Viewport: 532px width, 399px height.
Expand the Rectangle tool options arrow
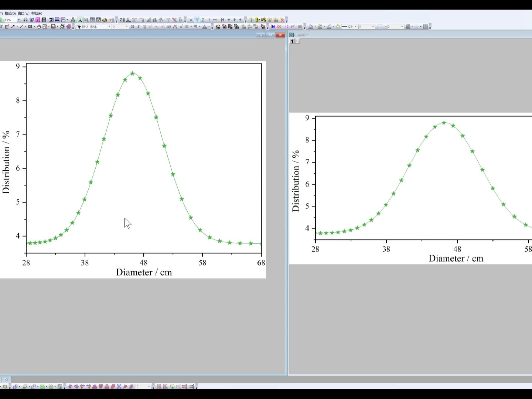coord(34,27)
